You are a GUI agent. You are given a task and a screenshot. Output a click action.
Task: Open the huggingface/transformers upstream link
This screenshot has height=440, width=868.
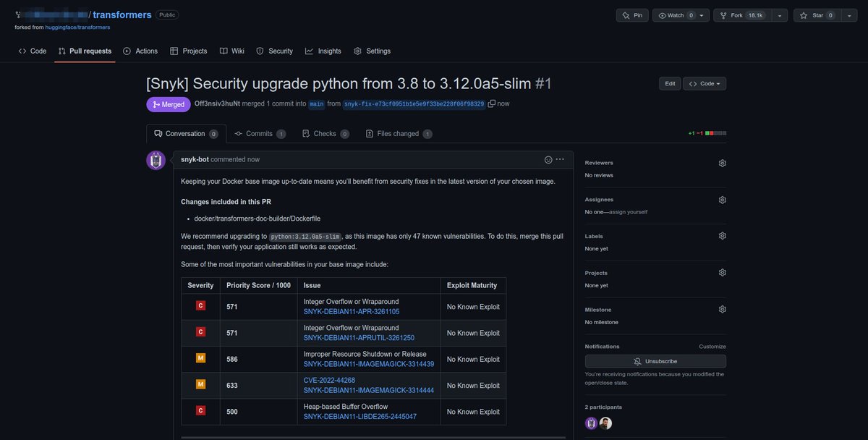click(x=77, y=27)
